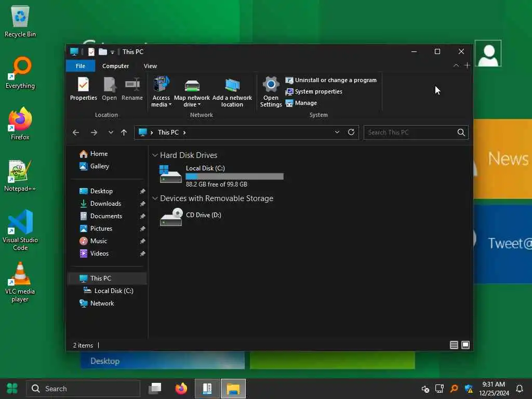532x399 pixels.
Task: Open Task View from the taskbar
Action: coord(155,389)
